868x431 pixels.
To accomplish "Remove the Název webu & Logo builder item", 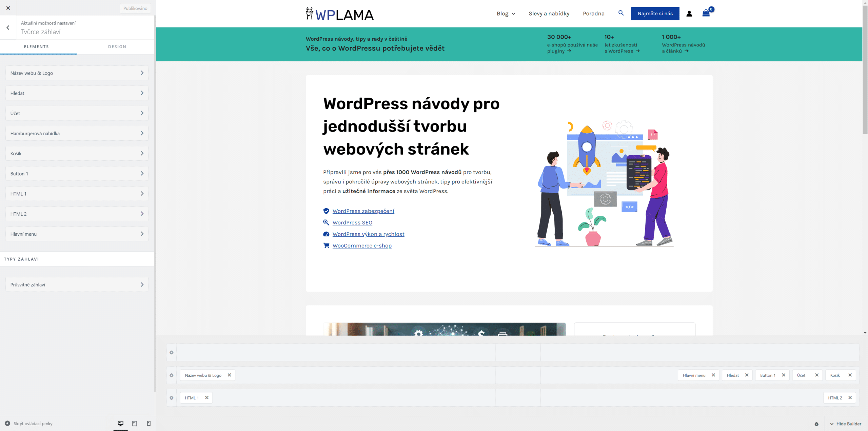I will pyautogui.click(x=230, y=375).
